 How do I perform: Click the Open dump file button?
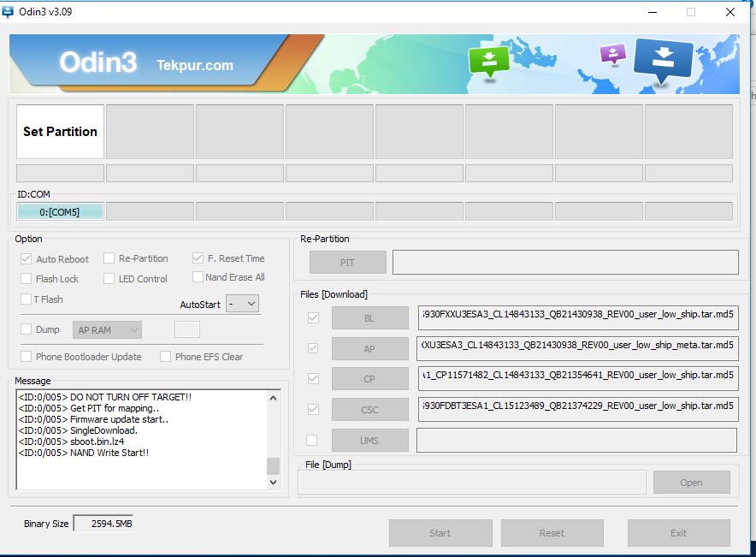pyautogui.click(x=691, y=483)
